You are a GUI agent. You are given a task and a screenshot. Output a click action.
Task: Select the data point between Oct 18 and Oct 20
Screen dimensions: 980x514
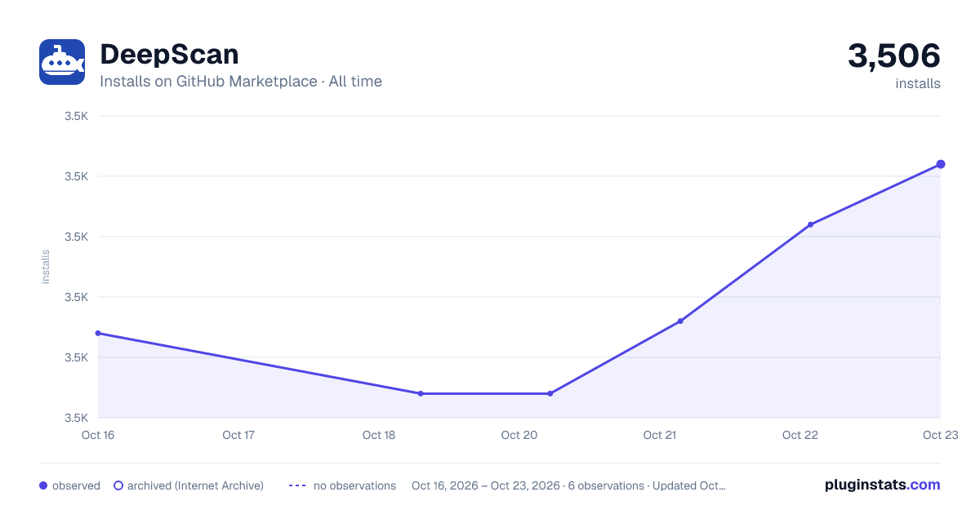pos(421,393)
